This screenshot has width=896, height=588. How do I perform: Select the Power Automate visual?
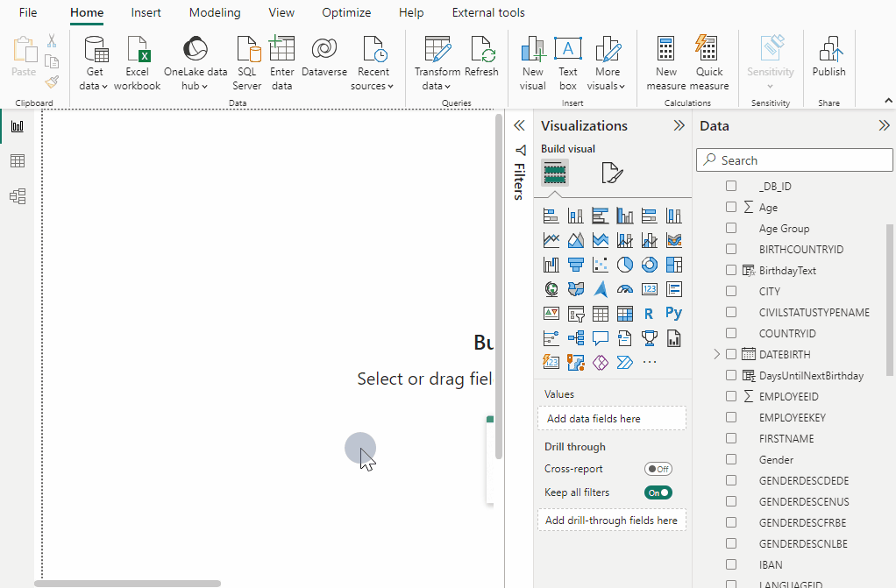[624, 362]
